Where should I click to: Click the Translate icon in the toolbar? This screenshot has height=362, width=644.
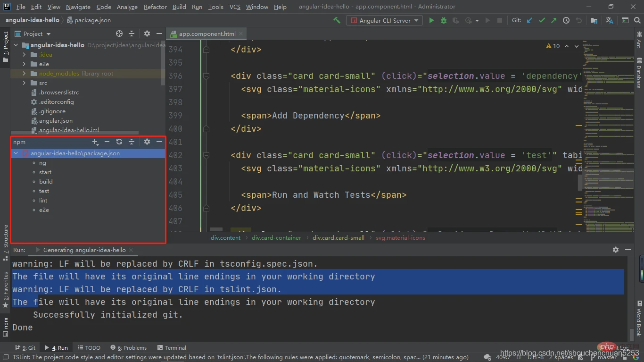pyautogui.click(x=610, y=20)
